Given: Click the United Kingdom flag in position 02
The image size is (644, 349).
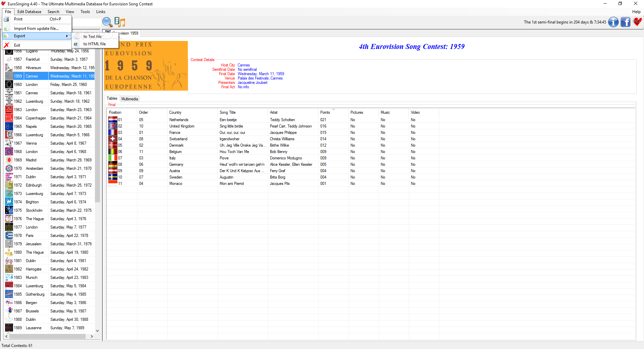Looking at the screenshot, I should click(113, 126).
